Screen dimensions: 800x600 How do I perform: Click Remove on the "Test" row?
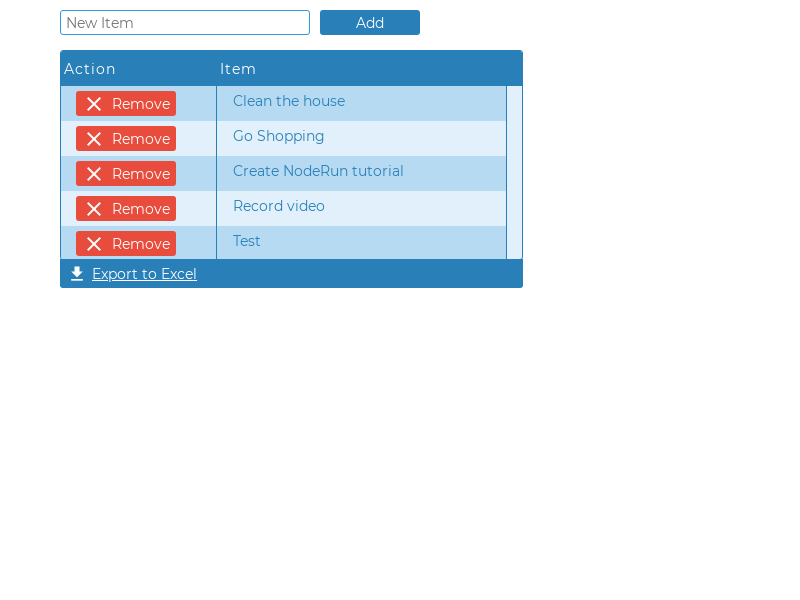(125, 243)
